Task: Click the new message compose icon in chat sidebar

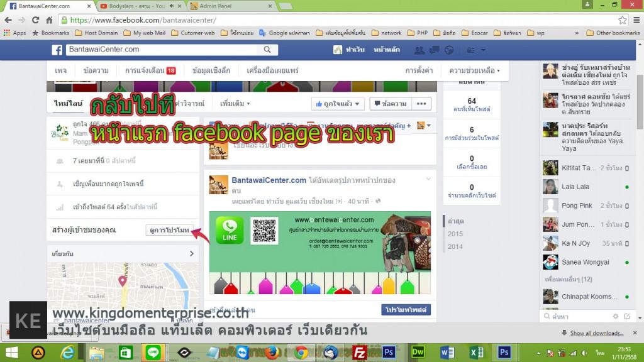Action: click(x=626, y=316)
